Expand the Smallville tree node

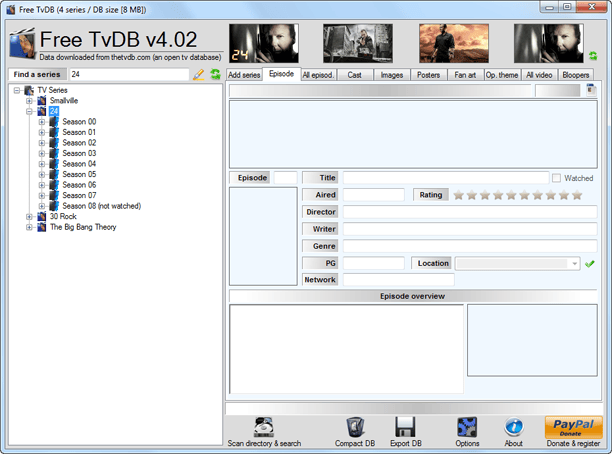coord(29,101)
